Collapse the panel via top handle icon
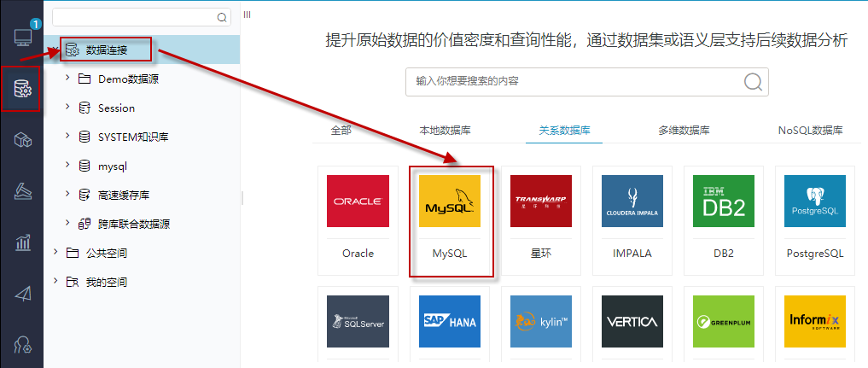Screen dimensions: 868x368 pyautogui.click(x=247, y=15)
